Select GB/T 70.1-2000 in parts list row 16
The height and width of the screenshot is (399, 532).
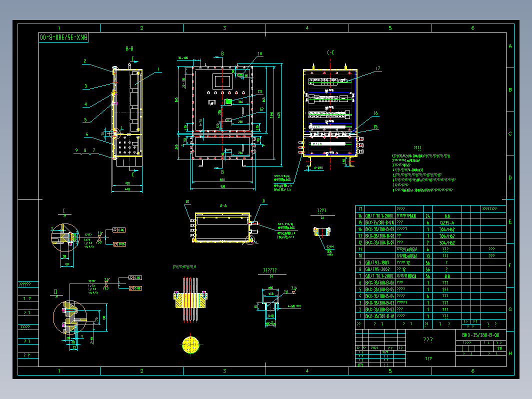379,216
